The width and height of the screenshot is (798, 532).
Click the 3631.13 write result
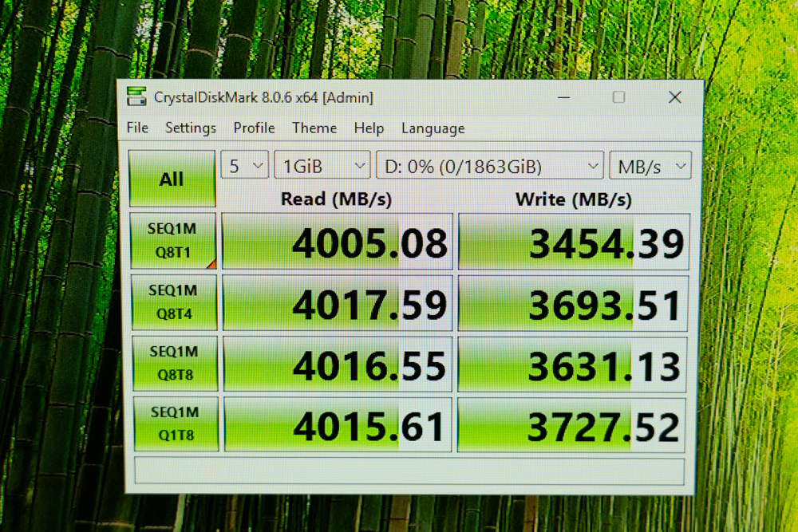click(571, 365)
